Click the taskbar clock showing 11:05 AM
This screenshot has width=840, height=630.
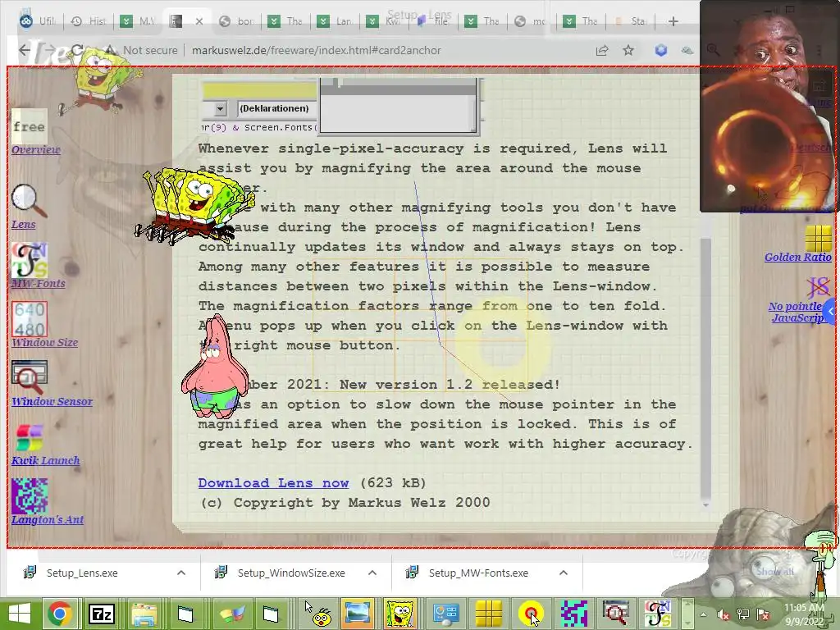(804, 614)
